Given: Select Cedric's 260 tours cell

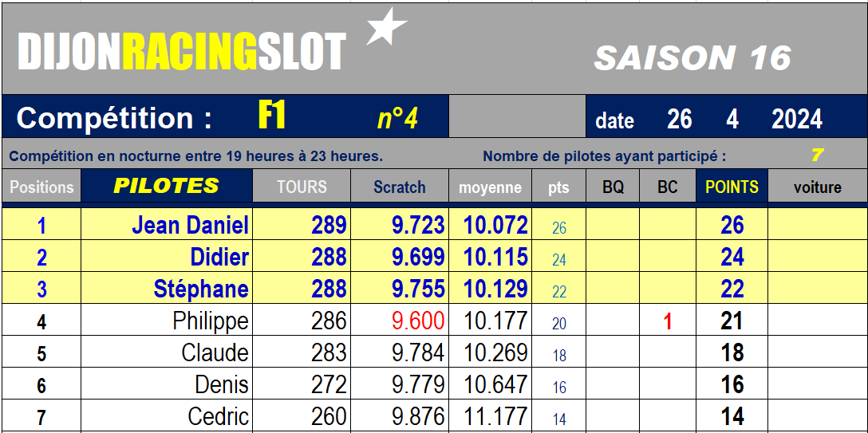Looking at the screenshot, I should [x=302, y=416].
